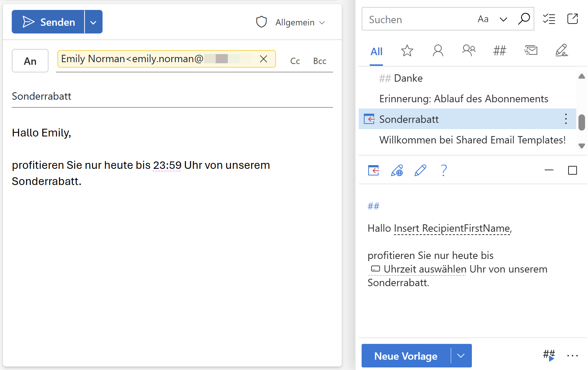Select the Emily Norman recipient chip
This screenshot has height=370, width=588.
coord(166,59)
